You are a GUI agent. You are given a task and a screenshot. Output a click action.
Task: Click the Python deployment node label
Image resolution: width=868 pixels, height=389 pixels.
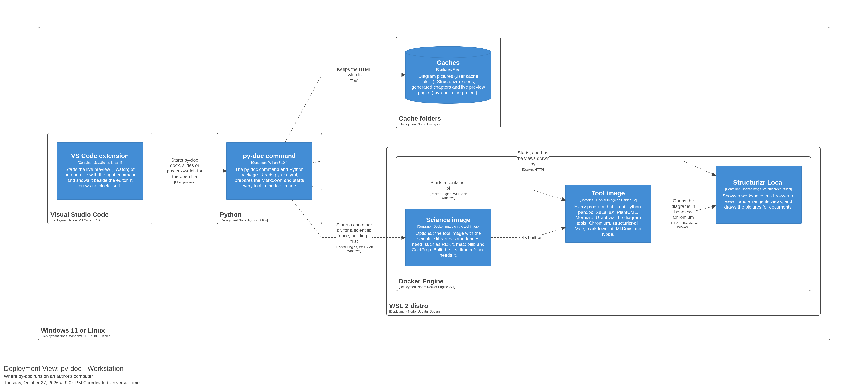pyautogui.click(x=231, y=215)
